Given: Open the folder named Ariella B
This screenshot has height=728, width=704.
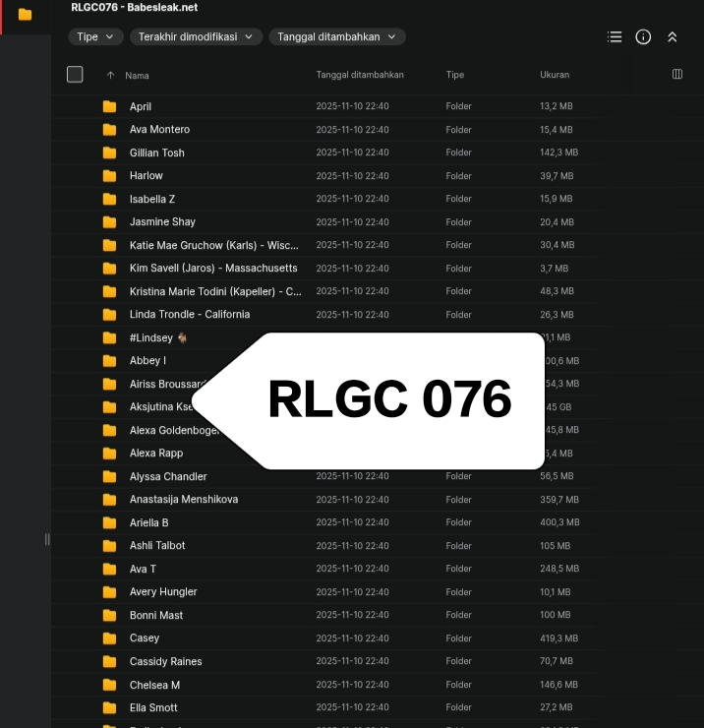Looking at the screenshot, I should tap(148, 522).
